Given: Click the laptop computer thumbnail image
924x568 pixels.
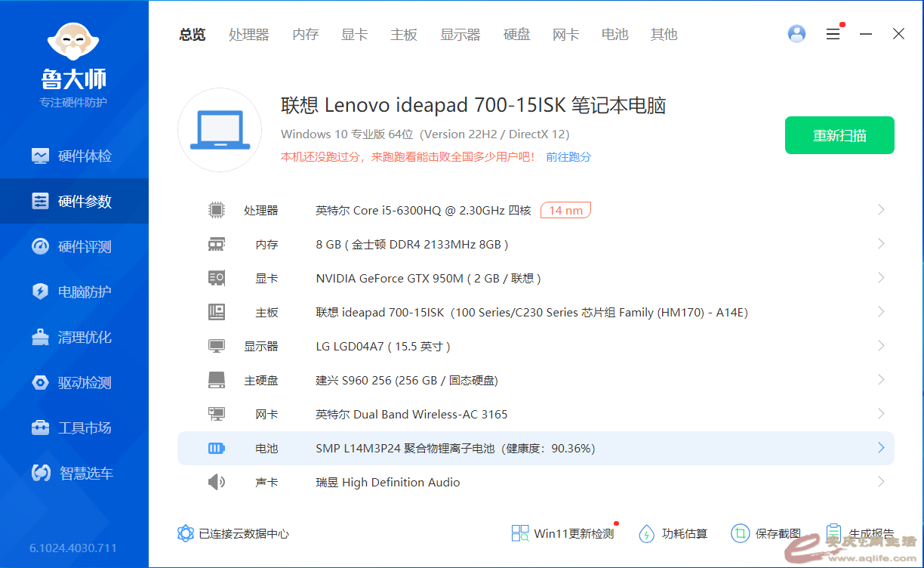Looking at the screenshot, I should (220, 130).
